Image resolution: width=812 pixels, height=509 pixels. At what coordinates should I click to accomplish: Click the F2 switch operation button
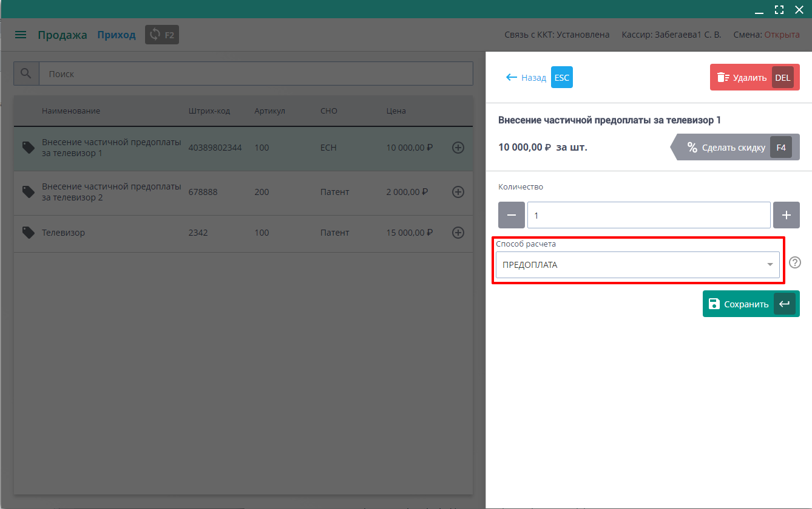(162, 35)
